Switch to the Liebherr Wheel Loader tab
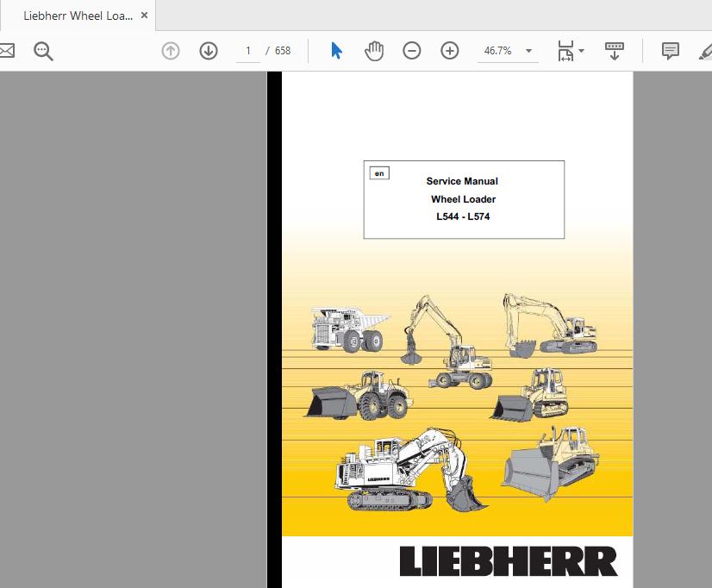The image size is (712, 588). click(x=78, y=16)
